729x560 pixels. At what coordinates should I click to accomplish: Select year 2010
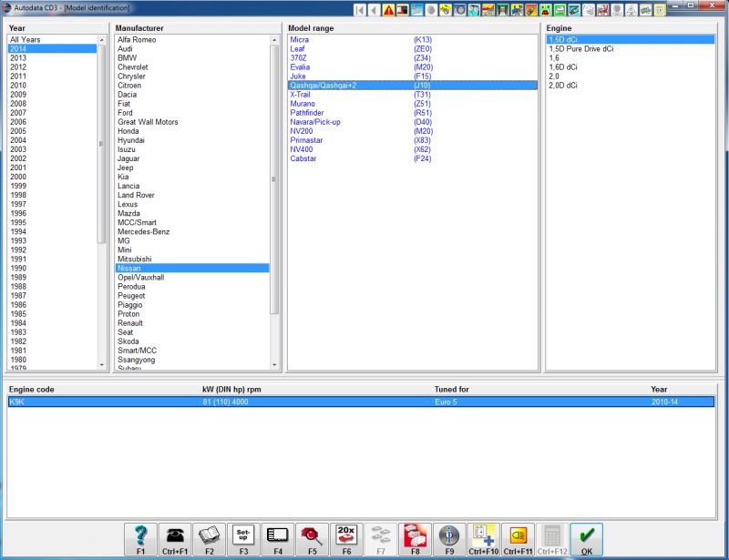(52, 86)
